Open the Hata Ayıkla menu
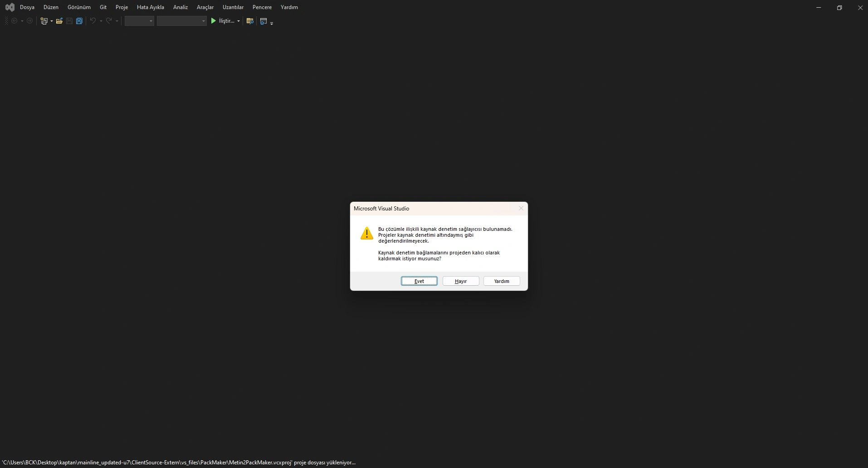The height and width of the screenshot is (468, 868). click(150, 7)
